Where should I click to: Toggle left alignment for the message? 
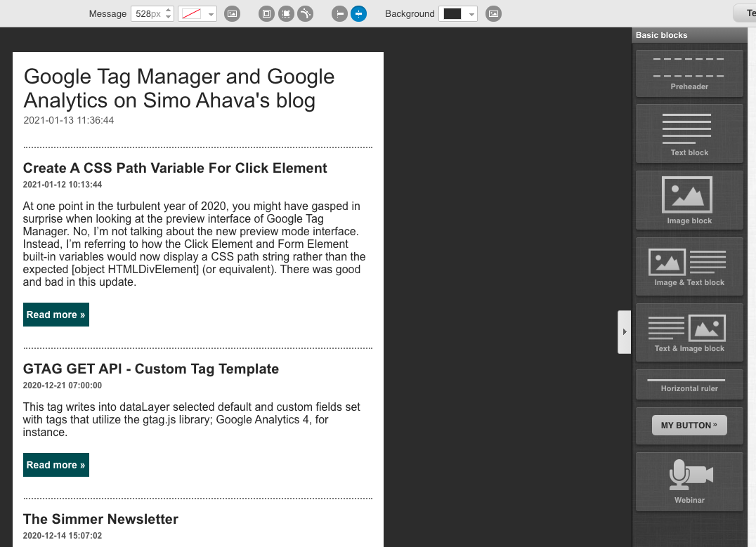[x=339, y=13]
